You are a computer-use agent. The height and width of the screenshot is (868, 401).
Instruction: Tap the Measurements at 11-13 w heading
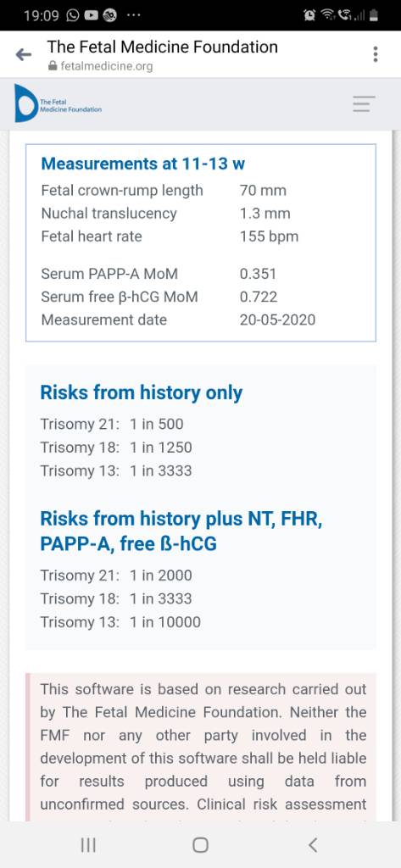[143, 164]
